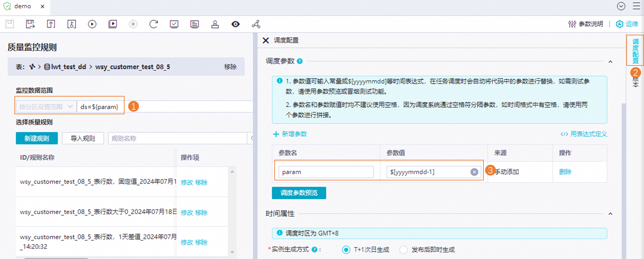Click the submit upload arrow icon
The width and height of the screenshot is (644, 259).
click(51, 24)
